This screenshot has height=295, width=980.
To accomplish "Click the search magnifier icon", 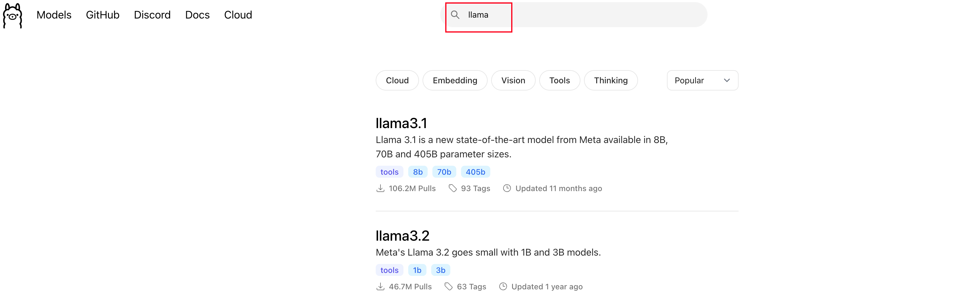I will click(x=455, y=15).
